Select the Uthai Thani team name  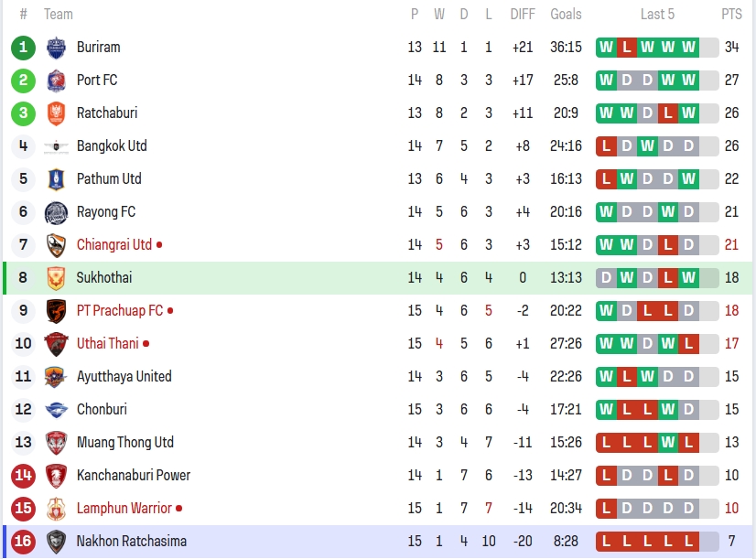(108, 344)
